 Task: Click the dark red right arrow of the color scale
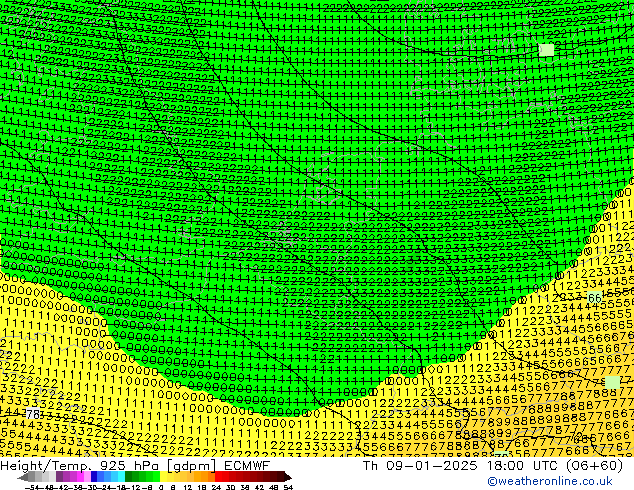click(x=288, y=477)
